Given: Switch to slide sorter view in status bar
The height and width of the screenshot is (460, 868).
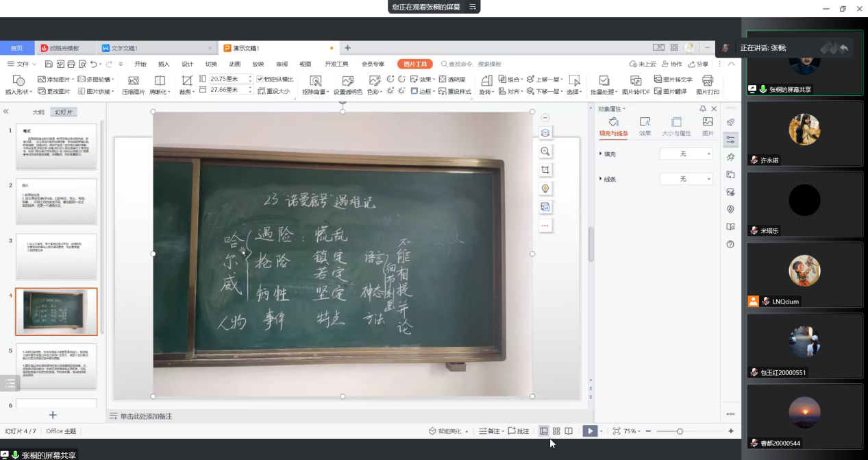Looking at the screenshot, I should [x=556, y=431].
